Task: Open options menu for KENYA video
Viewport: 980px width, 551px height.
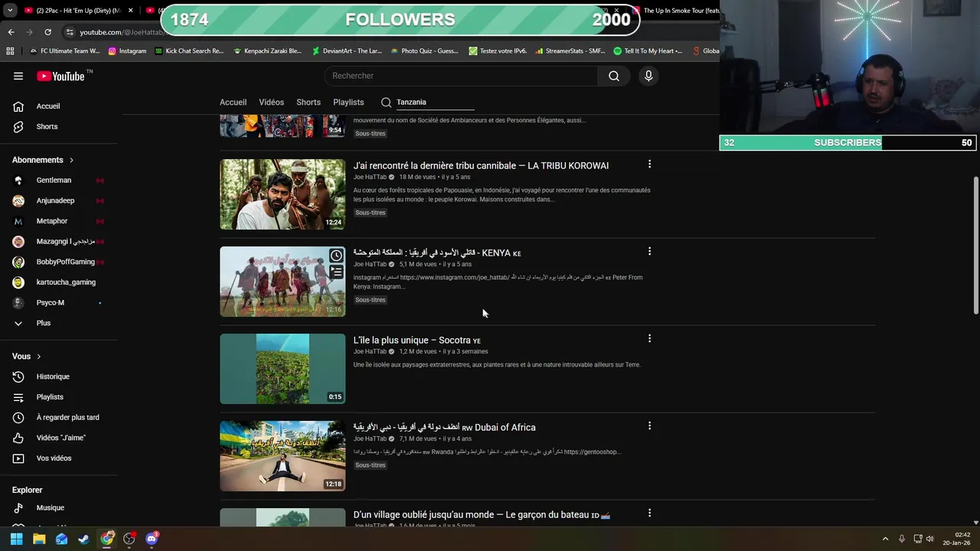Action: point(649,252)
